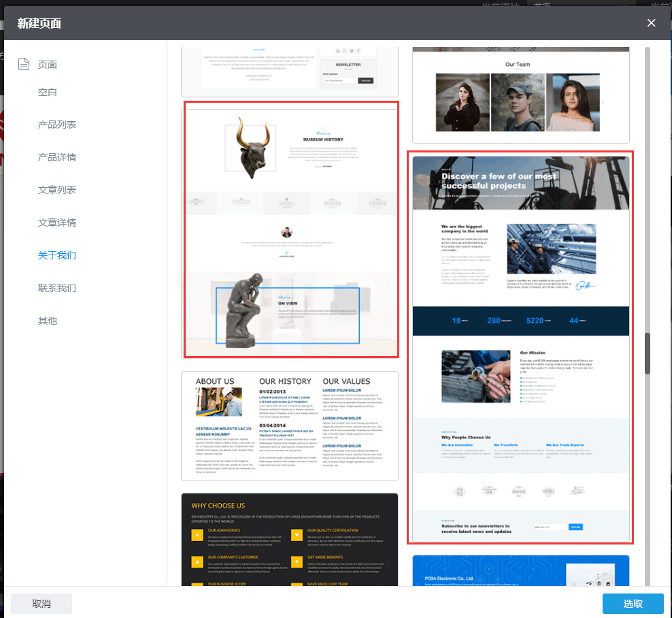This screenshot has height=618, width=672.
Task: Go to the 联系我们 category
Action: pyautogui.click(x=57, y=288)
